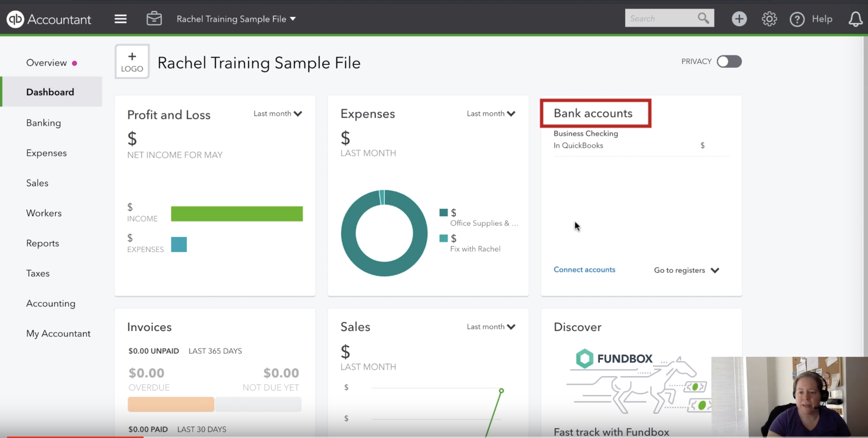Expand Sales card Last month dropdown
The height and width of the screenshot is (438, 868).
point(491,327)
